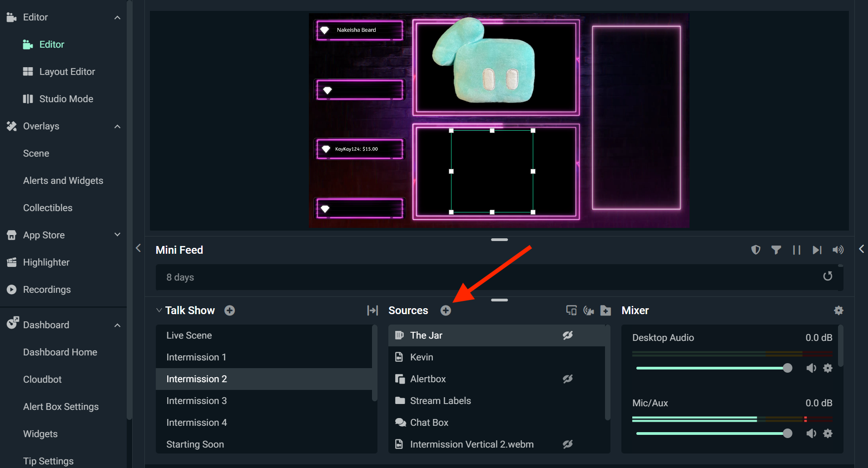Screen dimensions: 868x468
Task: Open scene transitions next to Talk Show
Action: [372, 310]
